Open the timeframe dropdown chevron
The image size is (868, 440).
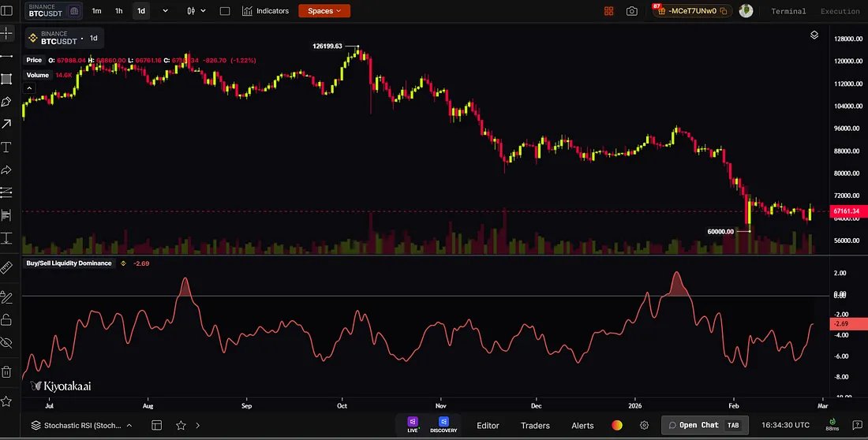click(165, 11)
